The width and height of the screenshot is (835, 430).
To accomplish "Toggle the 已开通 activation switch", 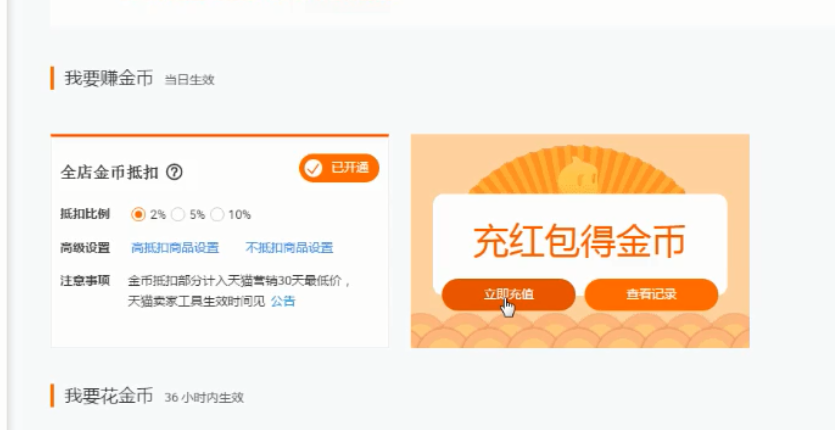I will pos(339,168).
